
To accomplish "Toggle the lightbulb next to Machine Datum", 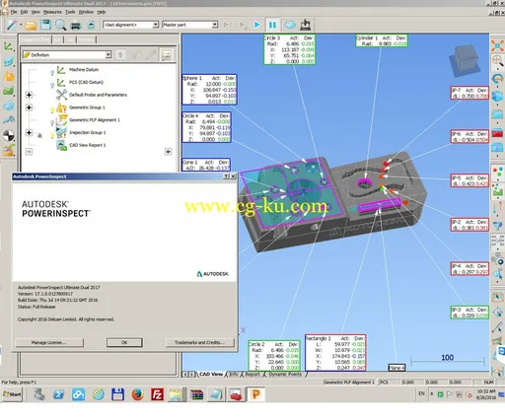I will [52, 73].
